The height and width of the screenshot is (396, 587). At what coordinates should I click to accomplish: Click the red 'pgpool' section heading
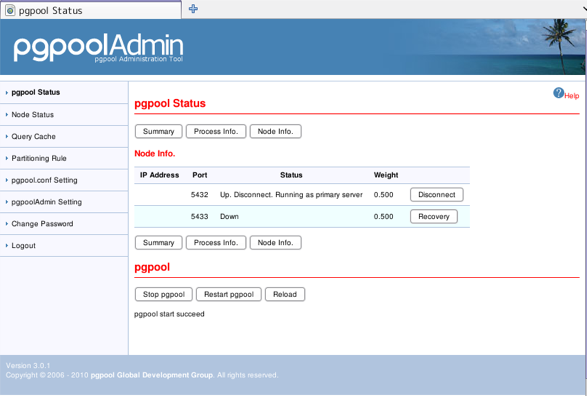pyautogui.click(x=152, y=267)
